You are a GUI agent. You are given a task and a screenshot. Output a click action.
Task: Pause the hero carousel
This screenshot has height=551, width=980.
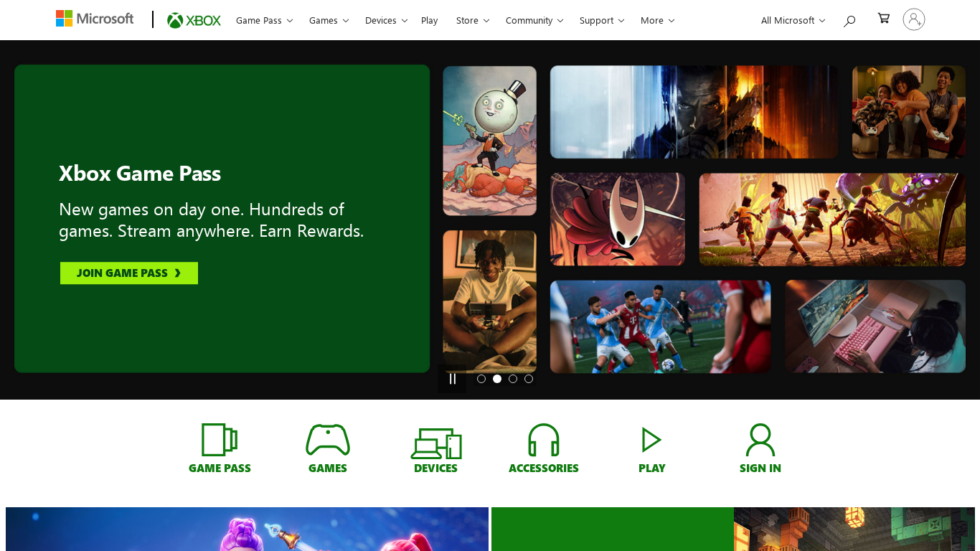(x=452, y=379)
